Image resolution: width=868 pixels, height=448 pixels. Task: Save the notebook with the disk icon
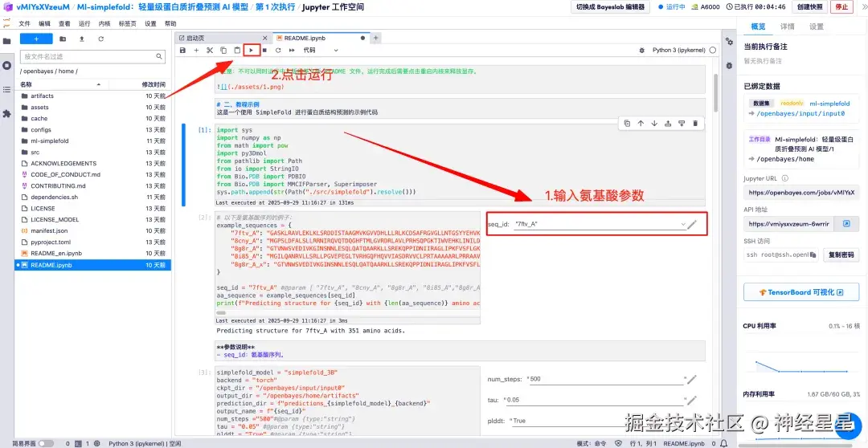[182, 50]
